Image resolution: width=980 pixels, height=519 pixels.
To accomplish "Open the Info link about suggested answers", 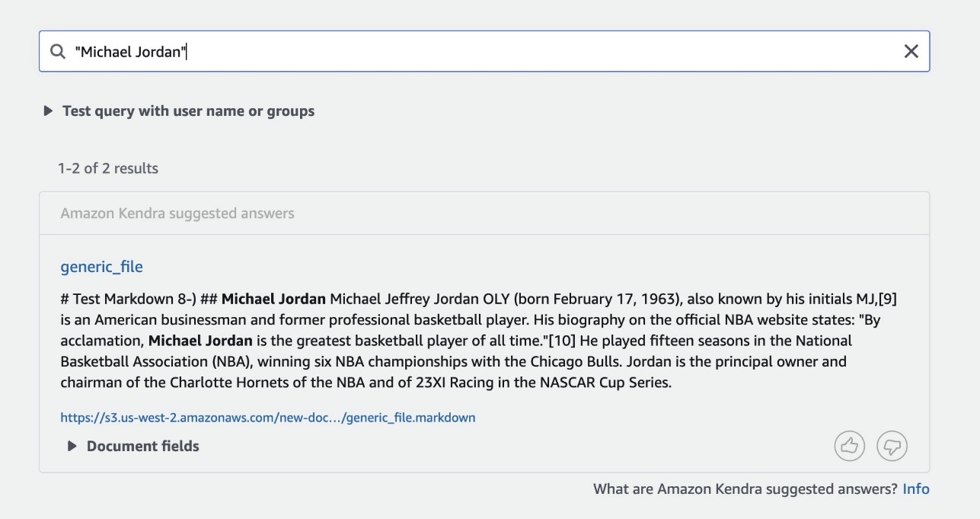I will pos(916,489).
